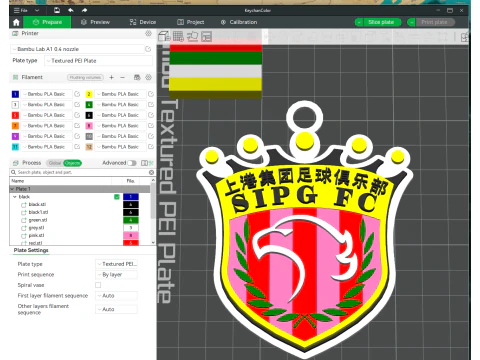Viewport: 480px width, 360px height.
Task: Open Other layers filament sequence dropdown
Action: tap(116, 309)
